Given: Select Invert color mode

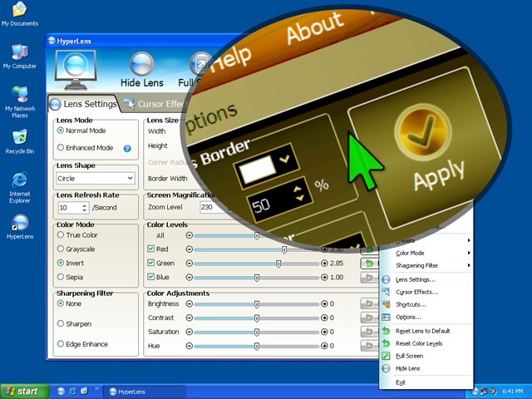Looking at the screenshot, I should [x=71, y=263].
